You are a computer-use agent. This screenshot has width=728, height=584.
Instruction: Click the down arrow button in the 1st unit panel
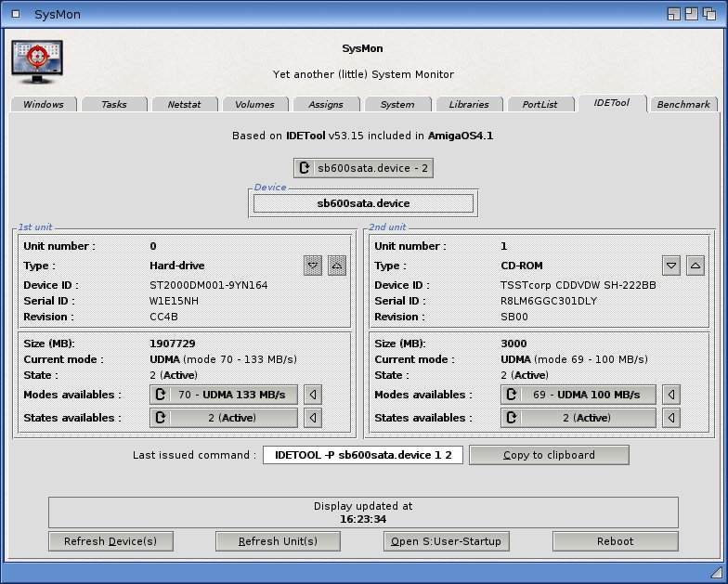313,266
